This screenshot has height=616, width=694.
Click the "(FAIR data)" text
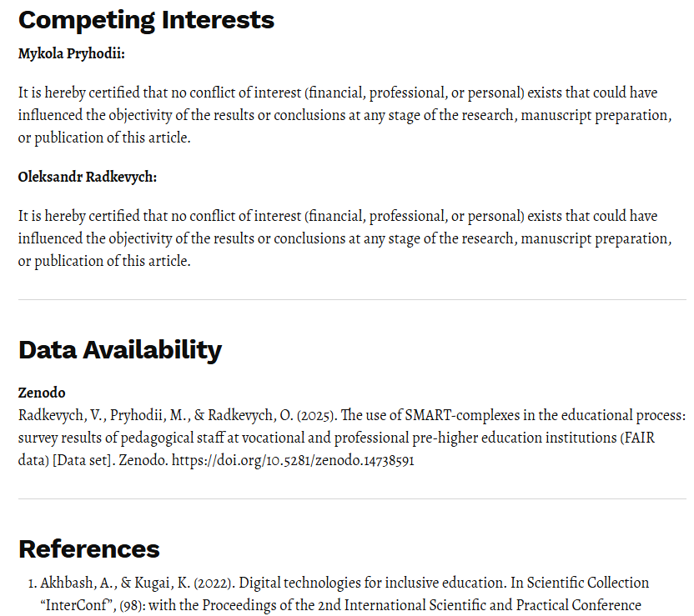pos(638,438)
